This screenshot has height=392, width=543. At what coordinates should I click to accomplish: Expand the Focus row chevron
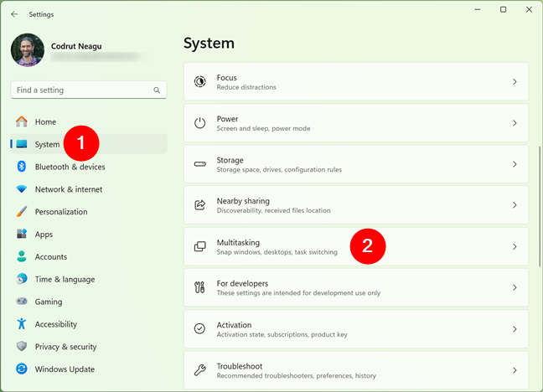tap(515, 82)
